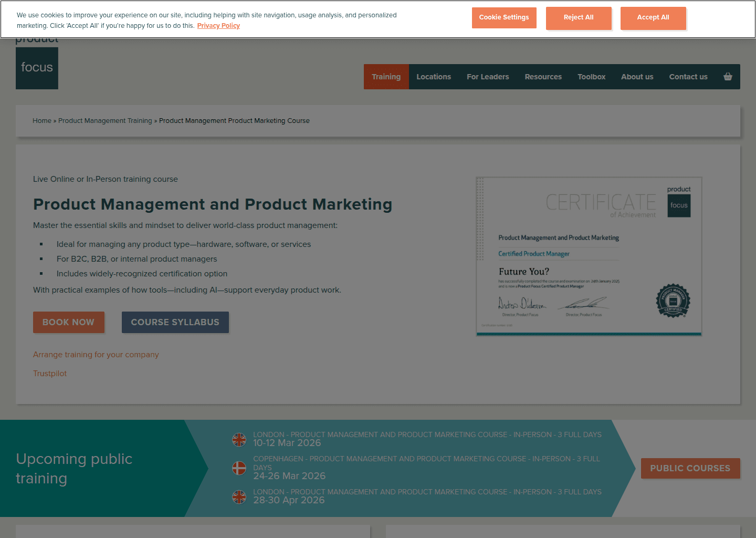Open the Locations menu
756x538 pixels.
point(434,77)
